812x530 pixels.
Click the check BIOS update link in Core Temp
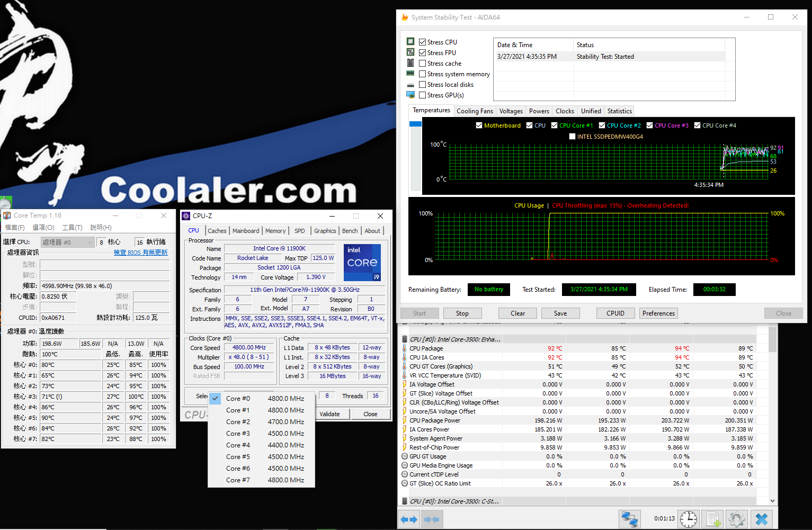[140, 253]
